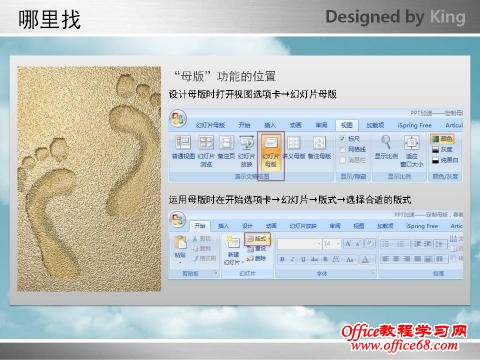Screen dimensions: 480x360
Task: Click the 显示比例 zoom magnifier icon
Action: tap(386, 142)
